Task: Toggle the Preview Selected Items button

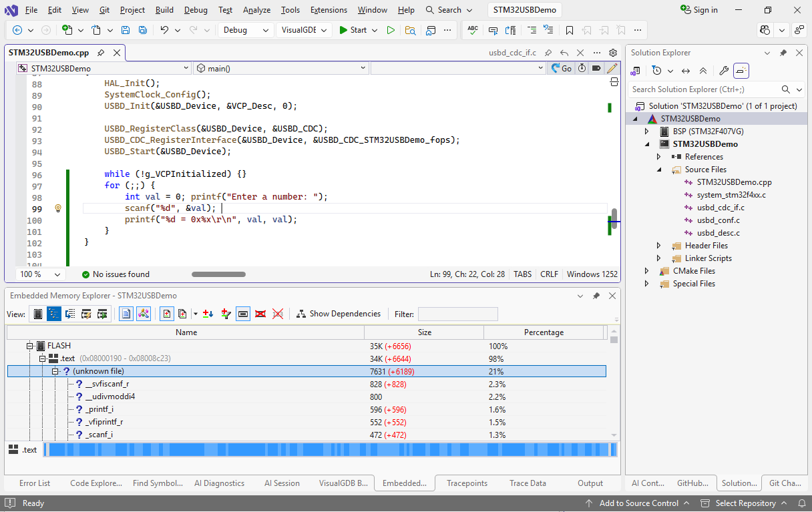Action: point(741,71)
